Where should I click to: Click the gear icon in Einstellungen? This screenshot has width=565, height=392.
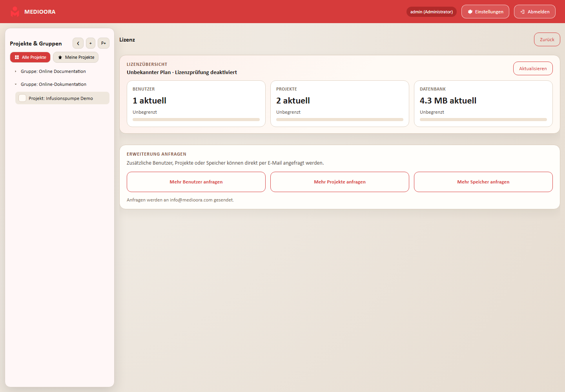[x=470, y=12]
